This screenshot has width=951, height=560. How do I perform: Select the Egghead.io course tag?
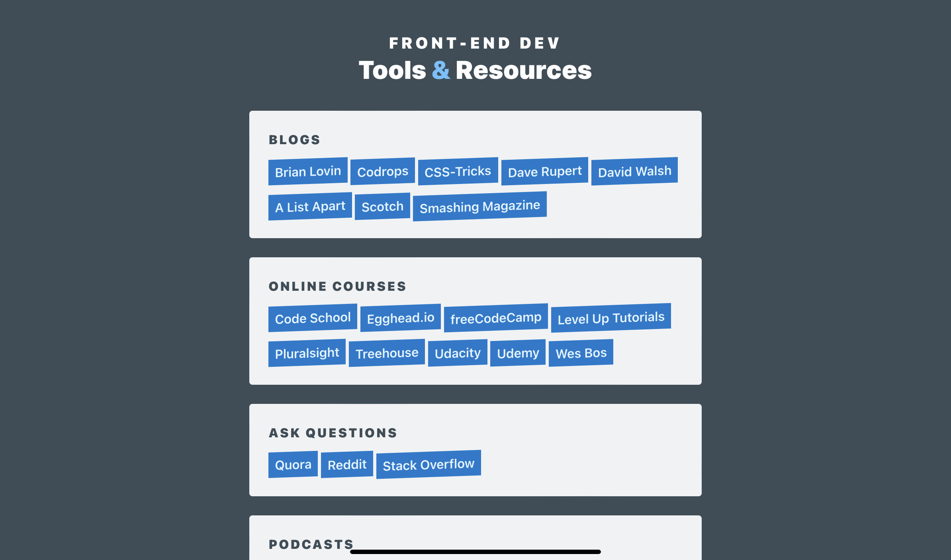401,317
